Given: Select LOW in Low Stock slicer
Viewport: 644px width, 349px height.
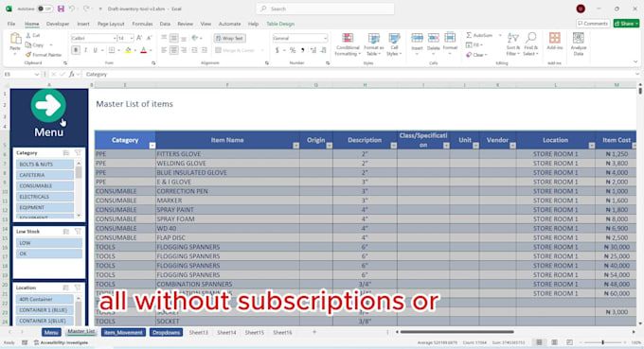Looking at the screenshot, I should coord(49,243).
